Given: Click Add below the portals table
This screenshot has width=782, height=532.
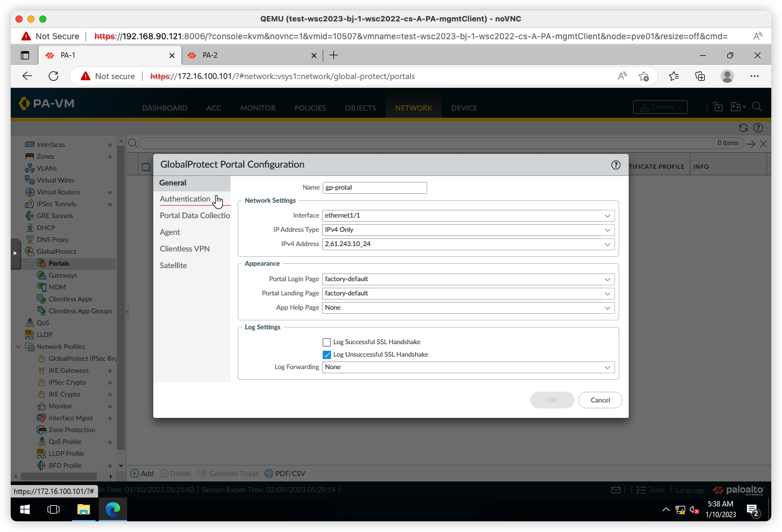Looking at the screenshot, I should pyautogui.click(x=142, y=473).
